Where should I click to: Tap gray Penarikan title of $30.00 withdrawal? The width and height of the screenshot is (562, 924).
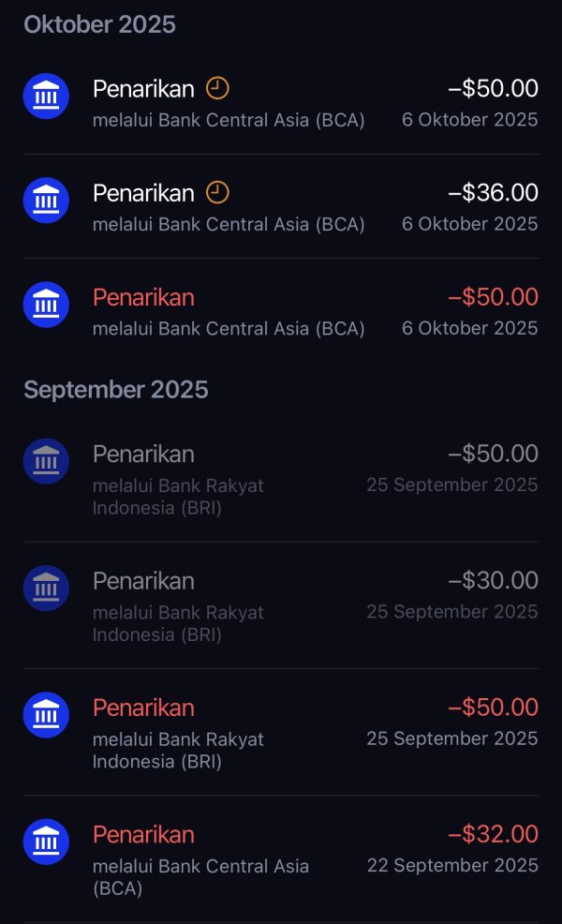coord(143,581)
